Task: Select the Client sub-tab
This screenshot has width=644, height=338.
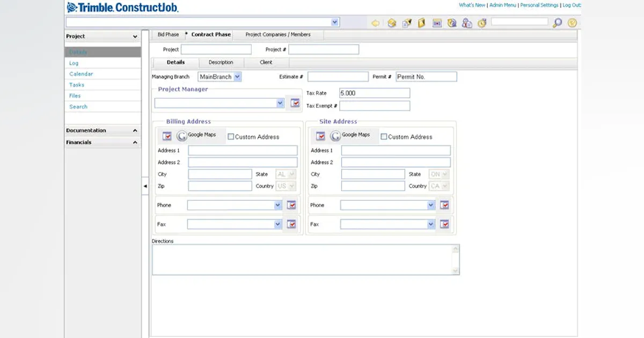Action: [x=266, y=62]
